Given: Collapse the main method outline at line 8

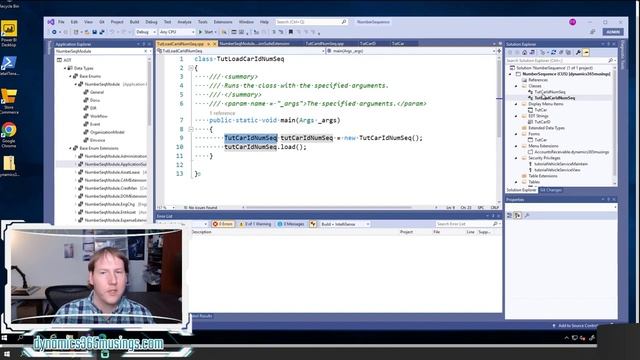Looking at the screenshot, I should [x=191, y=129].
